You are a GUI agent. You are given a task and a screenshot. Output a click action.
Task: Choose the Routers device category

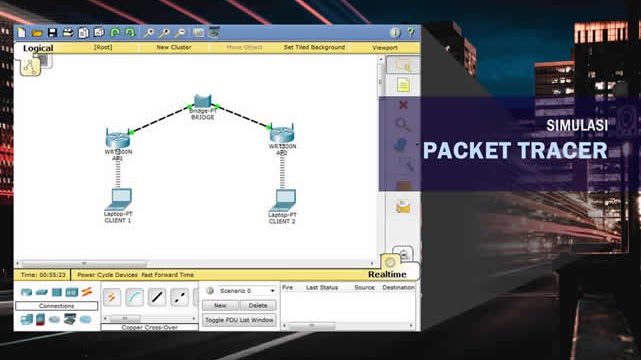27,292
